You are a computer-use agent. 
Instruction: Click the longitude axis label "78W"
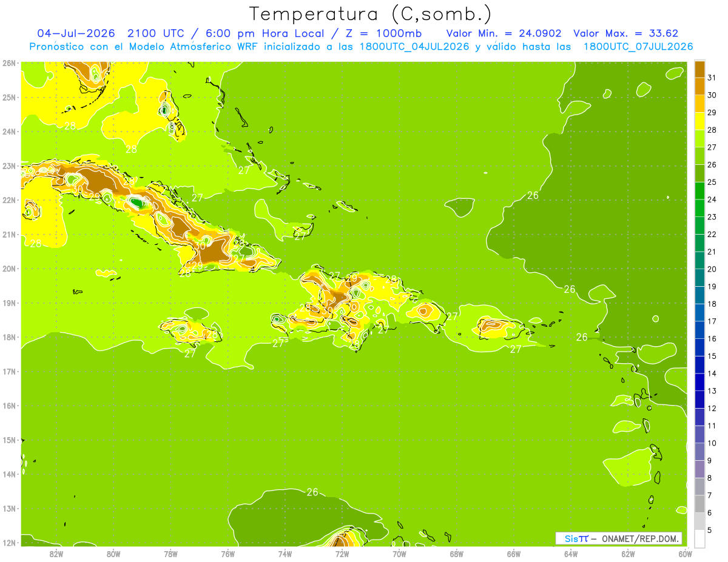tap(170, 554)
